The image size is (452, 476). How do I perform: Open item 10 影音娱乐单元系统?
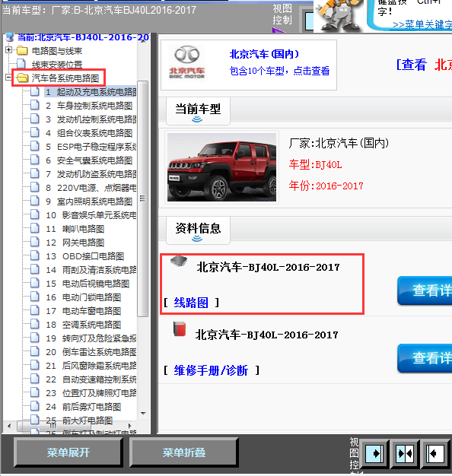pos(91,215)
